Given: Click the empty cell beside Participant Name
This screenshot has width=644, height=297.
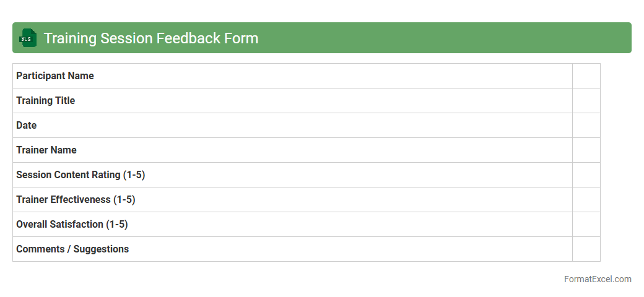Looking at the screenshot, I should pos(586,76).
